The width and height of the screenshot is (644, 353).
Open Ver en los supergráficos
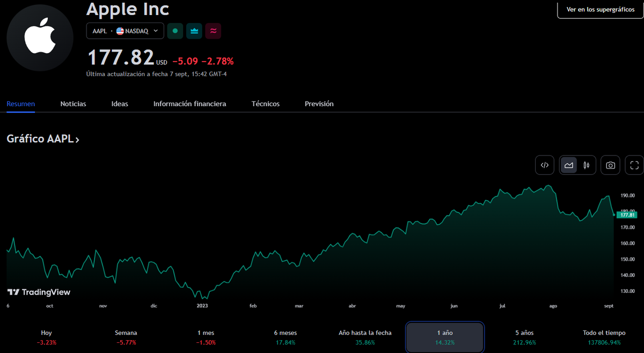(x=601, y=10)
